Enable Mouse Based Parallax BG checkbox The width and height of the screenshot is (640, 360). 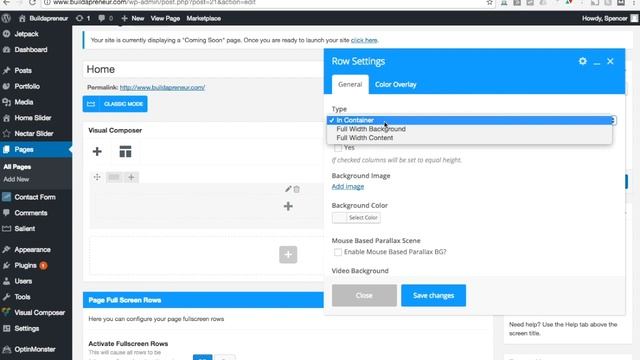(338, 252)
